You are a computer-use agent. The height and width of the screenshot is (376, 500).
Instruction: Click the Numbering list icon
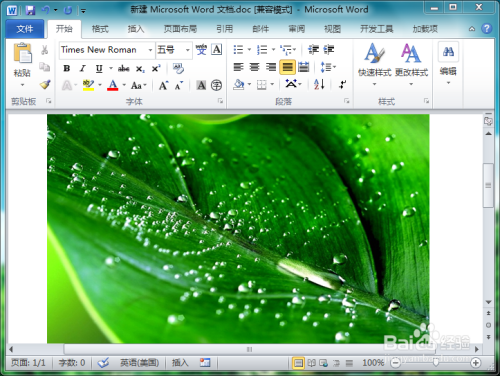(262, 50)
